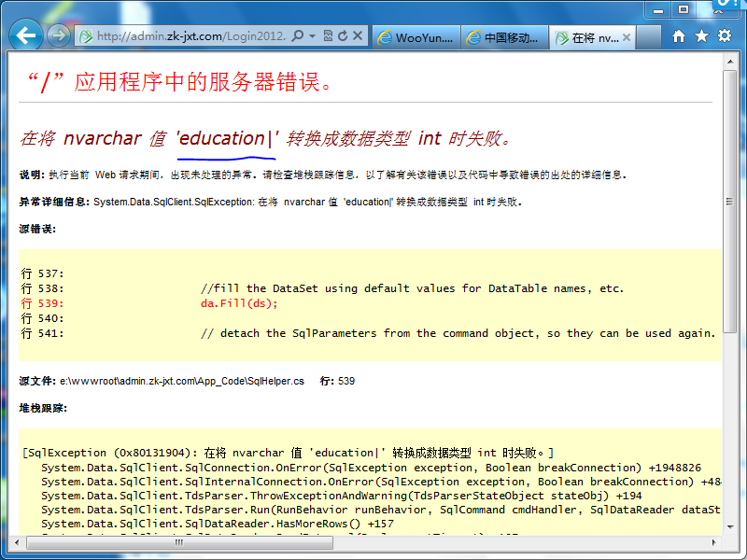Click source line 行 541 comment text

[x=458, y=333]
